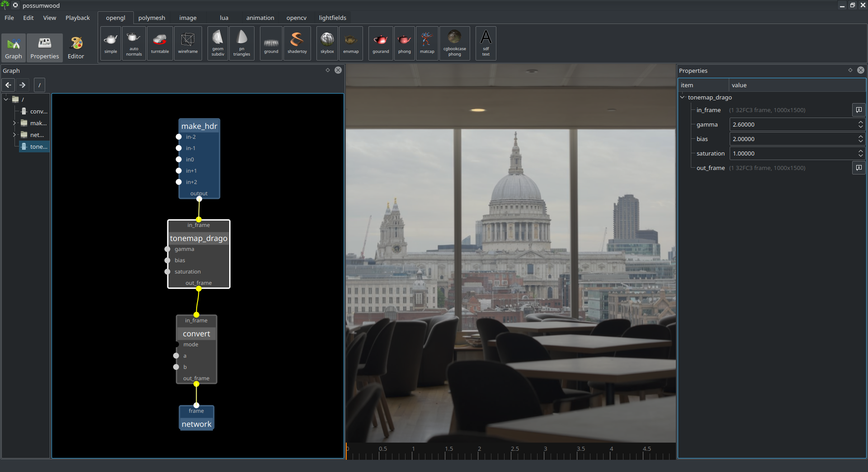The width and height of the screenshot is (868, 472).
Task: Show details for out_frame value
Action: (x=859, y=168)
